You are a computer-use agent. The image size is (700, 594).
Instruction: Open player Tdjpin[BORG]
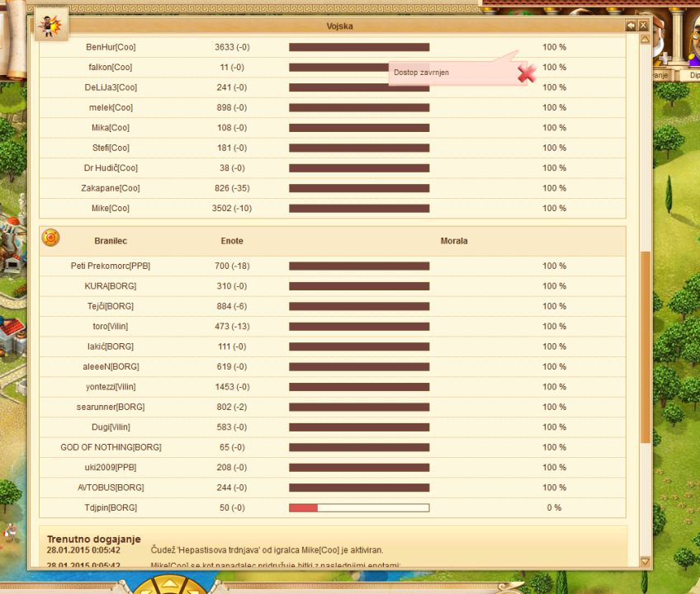click(111, 507)
